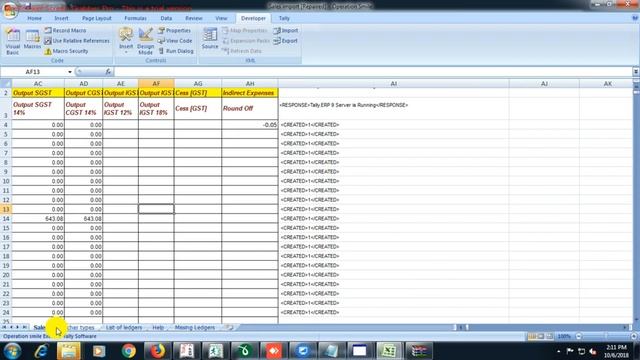Open the Windows Start menu
Screen dimensions: 640x360
[x=12, y=351]
